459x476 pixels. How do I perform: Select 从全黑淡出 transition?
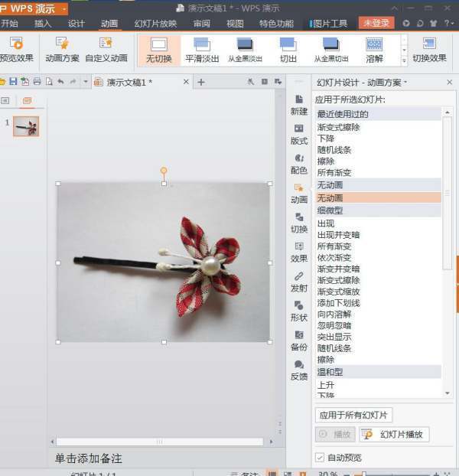[245, 50]
